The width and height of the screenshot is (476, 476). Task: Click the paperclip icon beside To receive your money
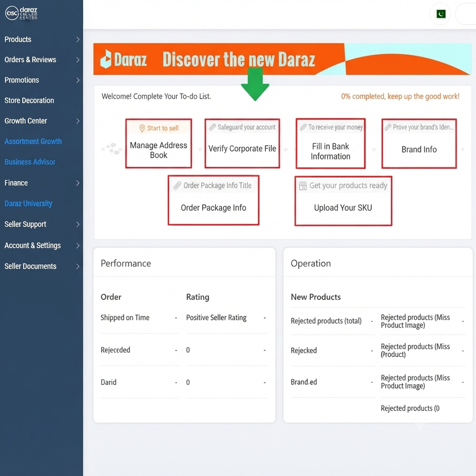coord(303,127)
